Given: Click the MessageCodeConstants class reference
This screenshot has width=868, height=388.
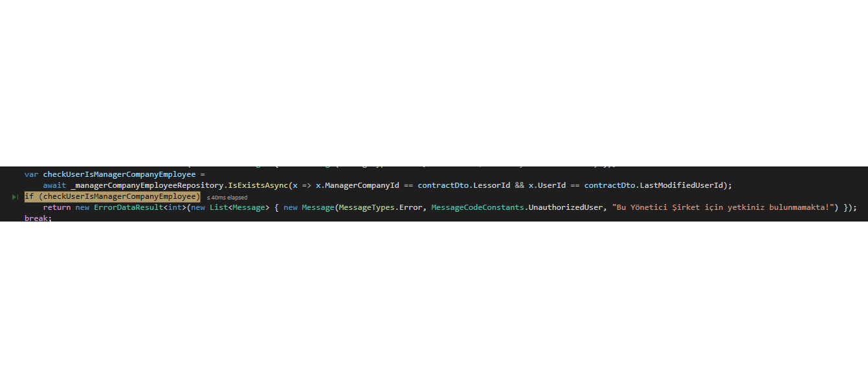Looking at the screenshot, I should pos(477,207).
